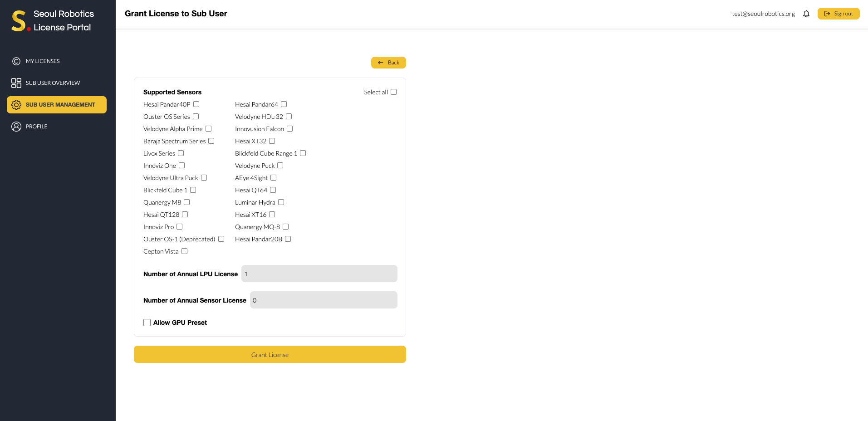Viewport: 868px width, 421px height.
Task: Submit with Grant License button
Action: click(x=270, y=354)
